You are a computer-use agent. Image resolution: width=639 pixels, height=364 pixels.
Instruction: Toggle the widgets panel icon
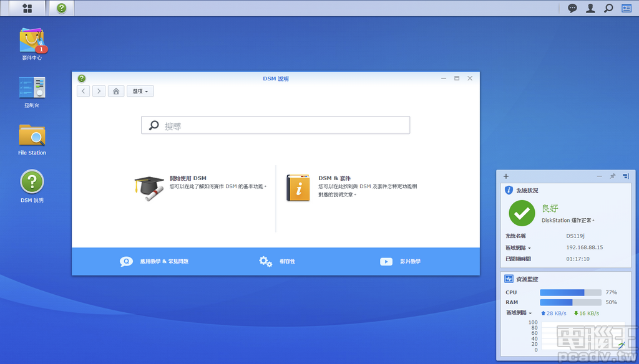coord(626,8)
